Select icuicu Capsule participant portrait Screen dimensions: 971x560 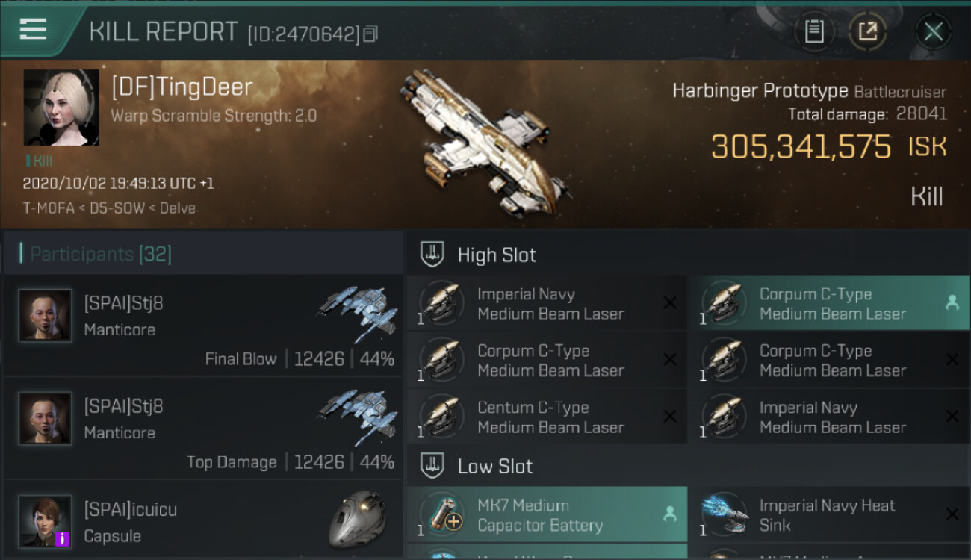(45, 521)
